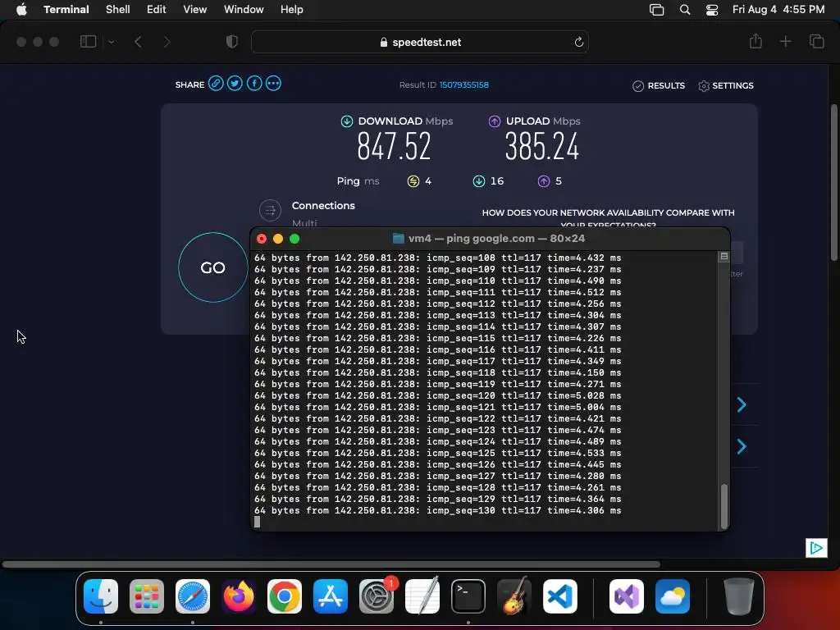The height and width of the screenshot is (630, 840).
Task: Click the Connections mode icon
Action: coord(270,211)
